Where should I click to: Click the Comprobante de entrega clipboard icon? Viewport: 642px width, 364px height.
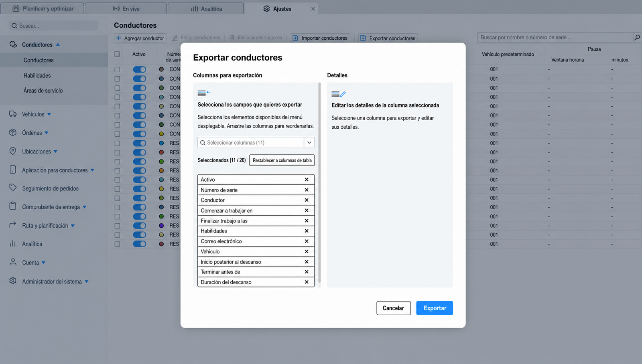point(13,206)
